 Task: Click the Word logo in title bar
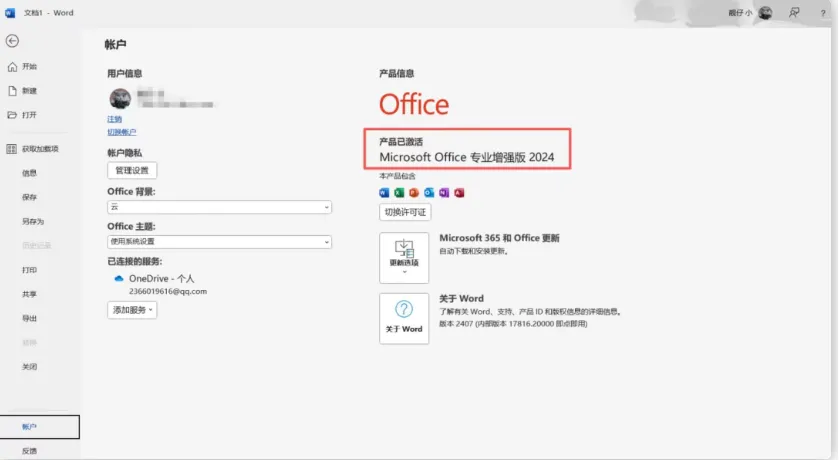pyautogui.click(x=10, y=13)
